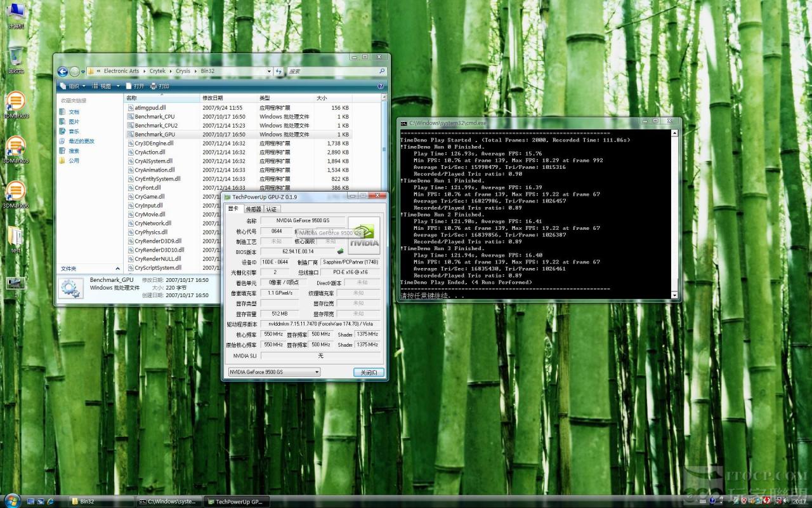Viewport: 812px width, 508px height.
Task: Sort by the Size column header
Action: tap(333, 98)
